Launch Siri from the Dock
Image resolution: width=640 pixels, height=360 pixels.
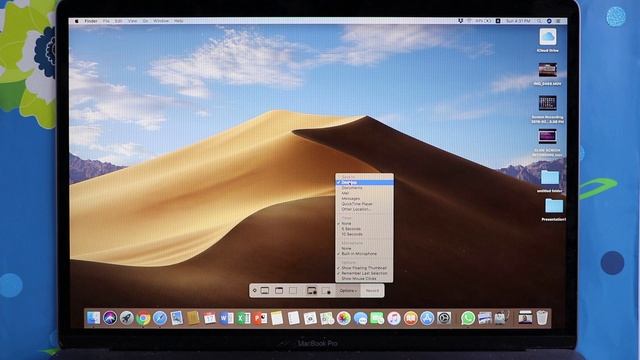tap(110, 318)
